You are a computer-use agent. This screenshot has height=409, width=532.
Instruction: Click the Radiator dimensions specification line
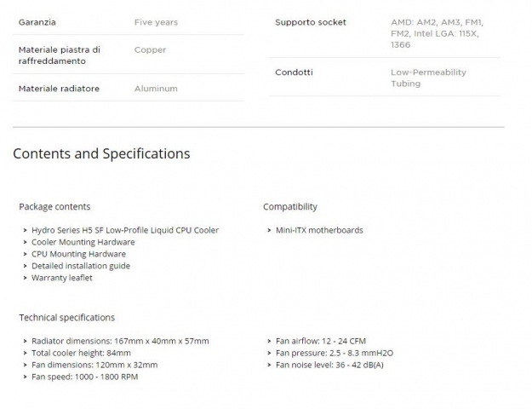click(x=120, y=341)
